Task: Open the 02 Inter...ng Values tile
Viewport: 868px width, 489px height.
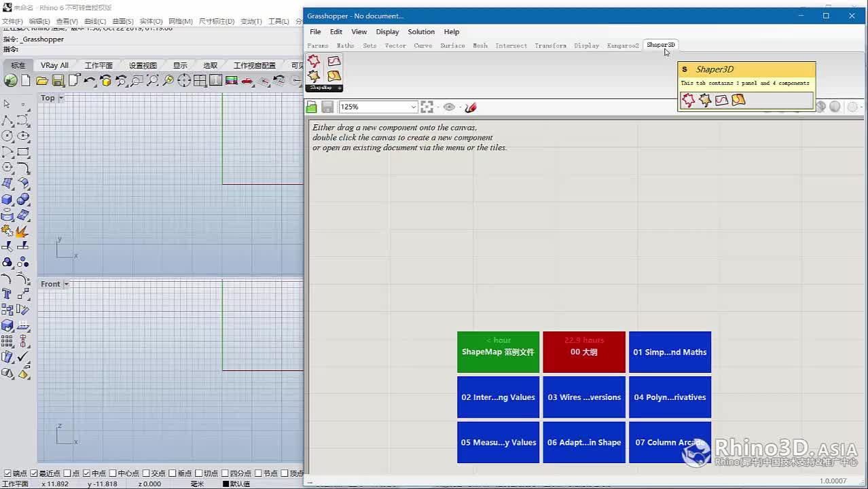Action: coord(499,397)
